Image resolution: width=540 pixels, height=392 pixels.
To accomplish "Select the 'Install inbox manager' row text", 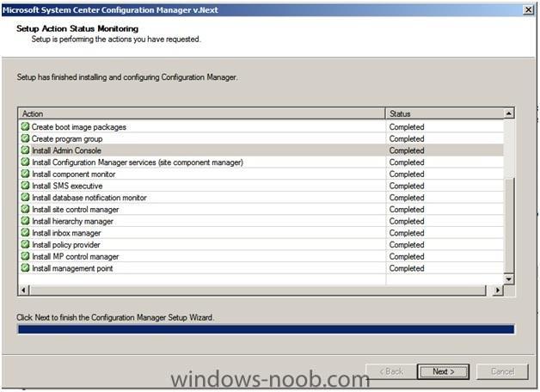I will pyautogui.click(x=66, y=233).
